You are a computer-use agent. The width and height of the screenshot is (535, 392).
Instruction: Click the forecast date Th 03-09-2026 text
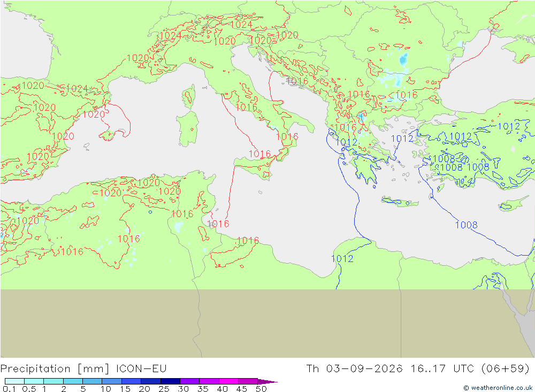[x=354, y=368]
